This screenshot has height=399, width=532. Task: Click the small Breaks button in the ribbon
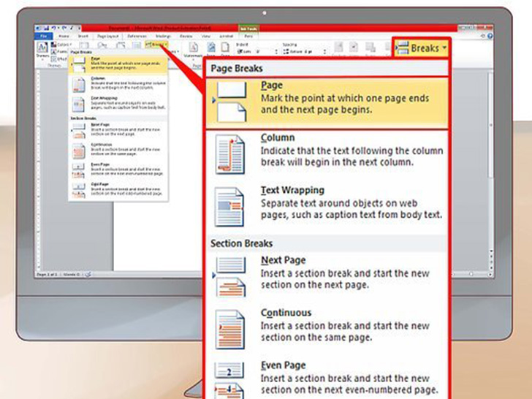pyautogui.click(x=156, y=45)
